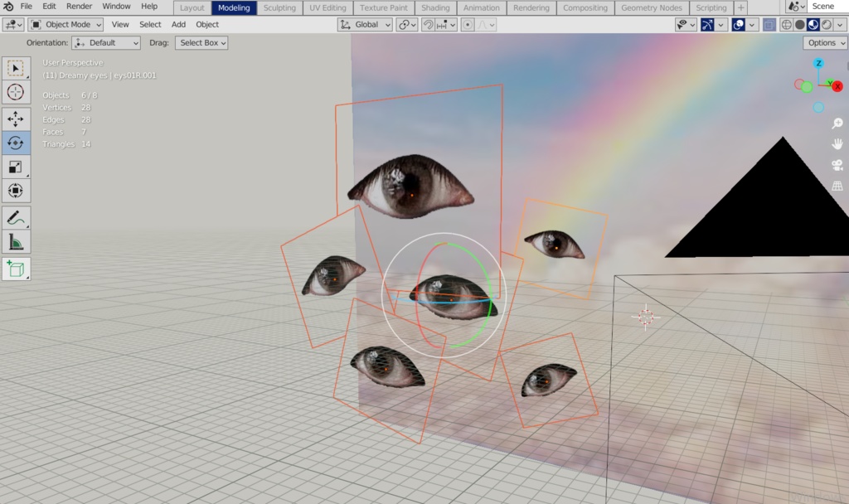Click the red X axis on the navigation gizmo

pyautogui.click(x=837, y=86)
